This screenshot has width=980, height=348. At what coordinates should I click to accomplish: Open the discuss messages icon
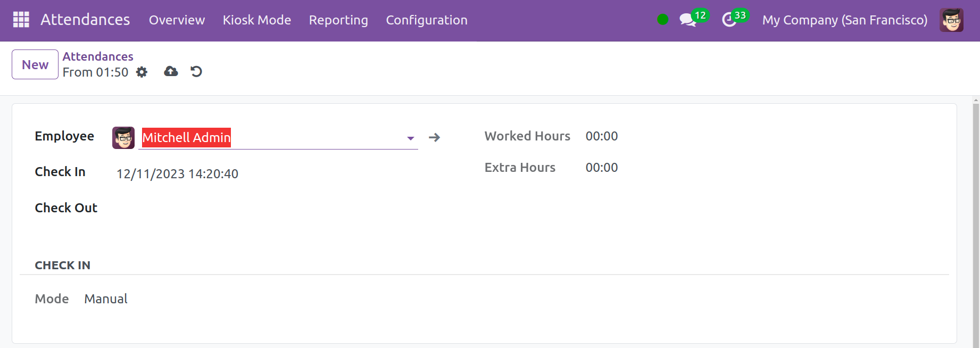[687, 20]
